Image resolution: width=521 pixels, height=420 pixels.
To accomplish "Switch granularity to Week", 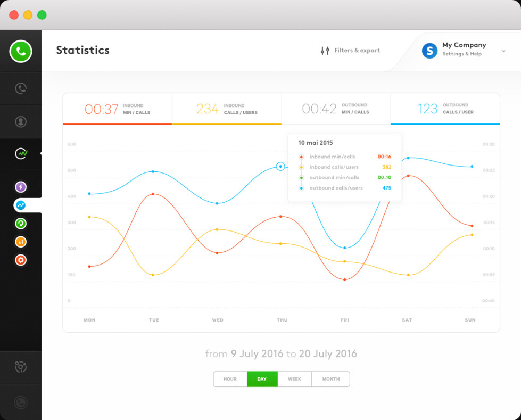I will click(x=294, y=379).
